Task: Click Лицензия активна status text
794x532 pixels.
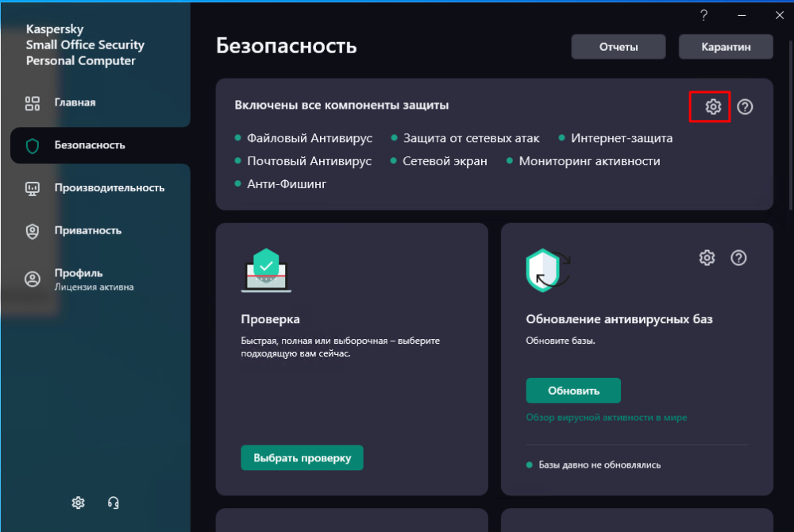Action: [x=94, y=287]
